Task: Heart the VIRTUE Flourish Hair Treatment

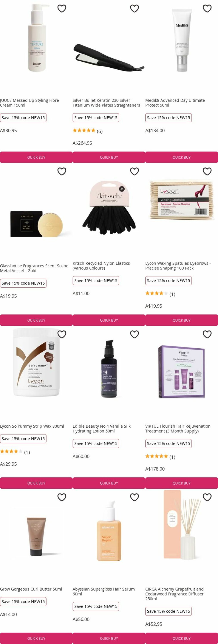Action: click(x=207, y=334)
